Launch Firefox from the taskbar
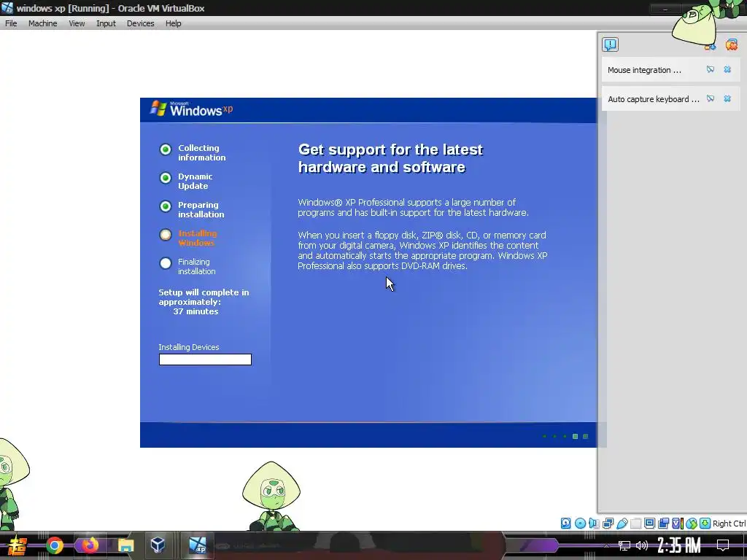Image resolution: width=747 pixels, height=560 pixels. pos(90,545)
